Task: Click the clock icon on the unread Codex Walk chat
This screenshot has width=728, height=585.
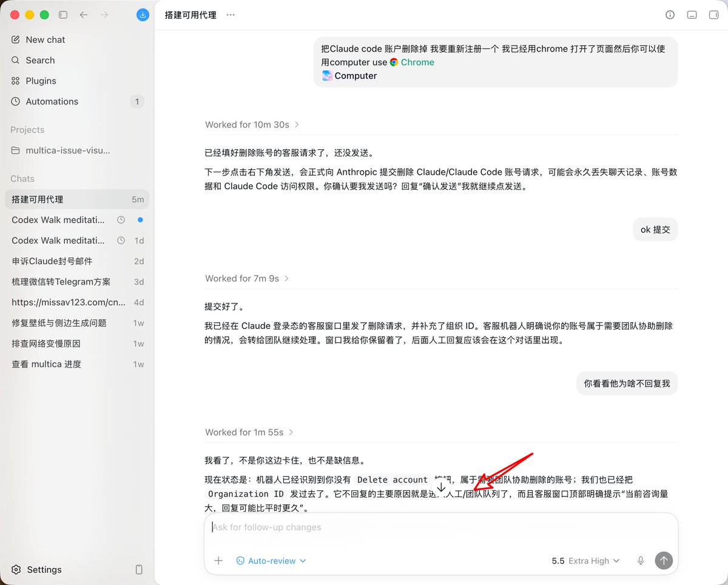Action: [121, 220]
